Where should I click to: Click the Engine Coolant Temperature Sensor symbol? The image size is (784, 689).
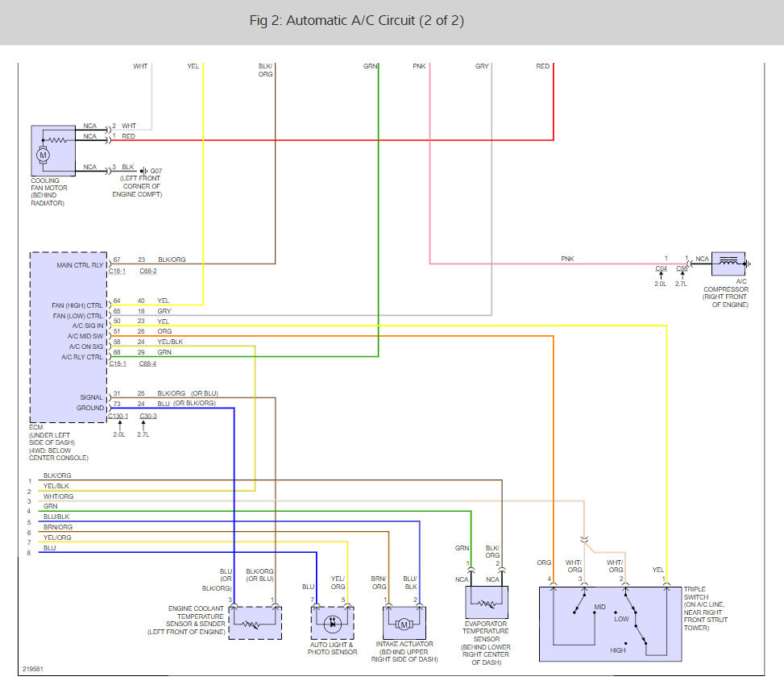[x=255, y=622]
